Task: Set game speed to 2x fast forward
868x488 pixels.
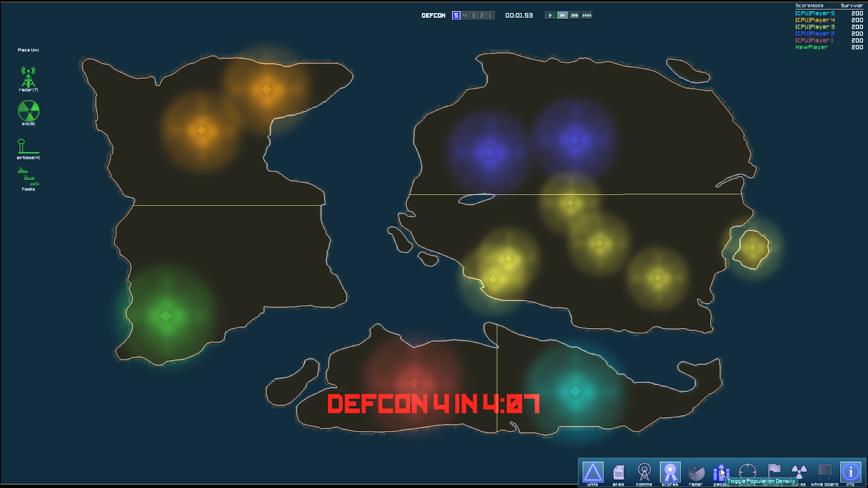Action: tap(563, 15)
